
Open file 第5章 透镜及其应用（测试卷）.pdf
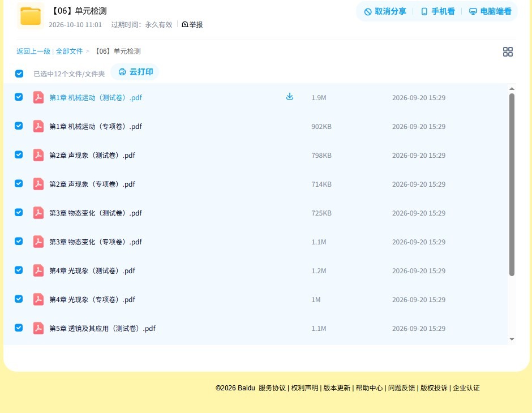point(102,328)
